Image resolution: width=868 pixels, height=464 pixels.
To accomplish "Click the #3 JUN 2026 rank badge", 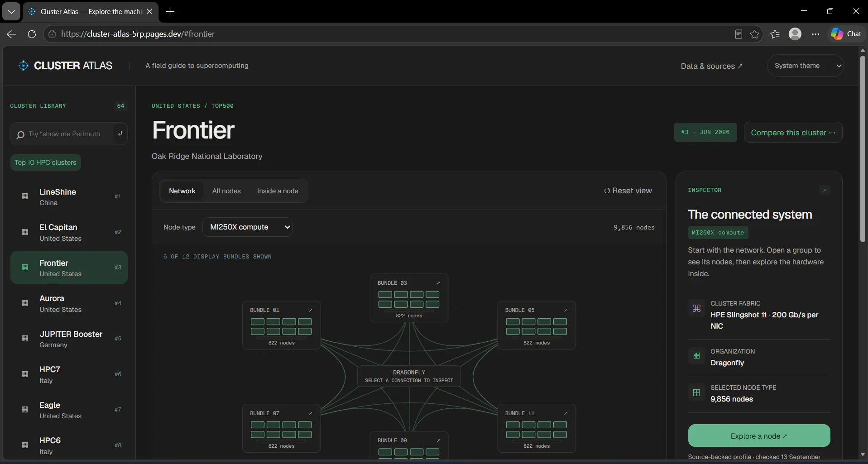I will tap(705, 132).
